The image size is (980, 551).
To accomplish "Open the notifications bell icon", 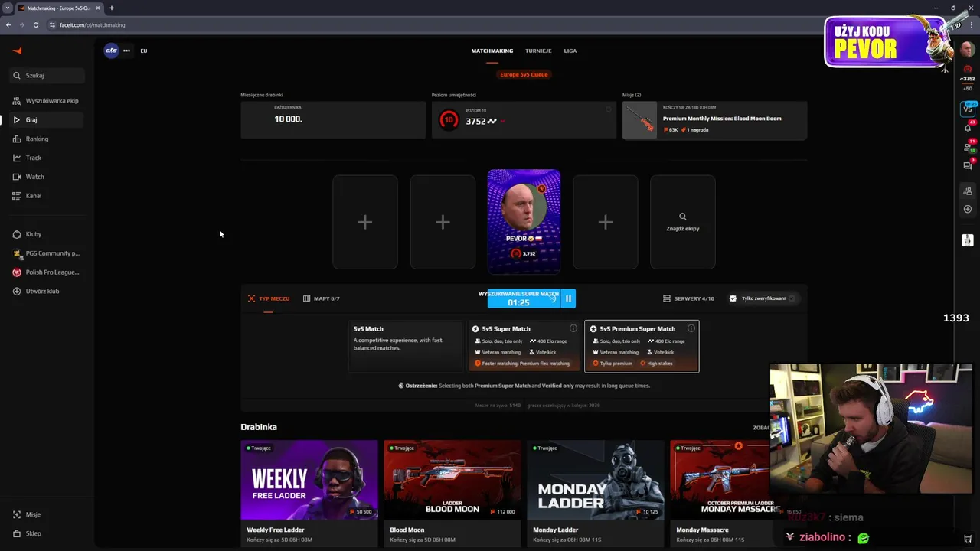I will coord(968,128).
